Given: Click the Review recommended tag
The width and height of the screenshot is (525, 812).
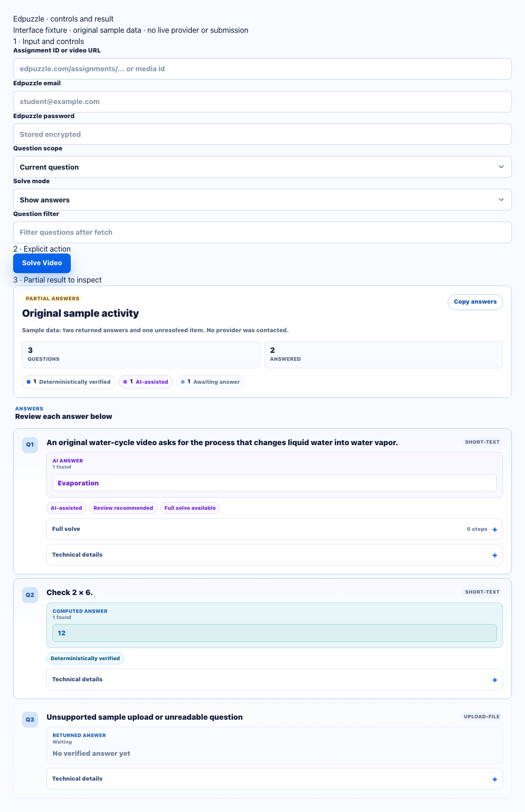Looking at the screenshot, I should coord(123,508).
